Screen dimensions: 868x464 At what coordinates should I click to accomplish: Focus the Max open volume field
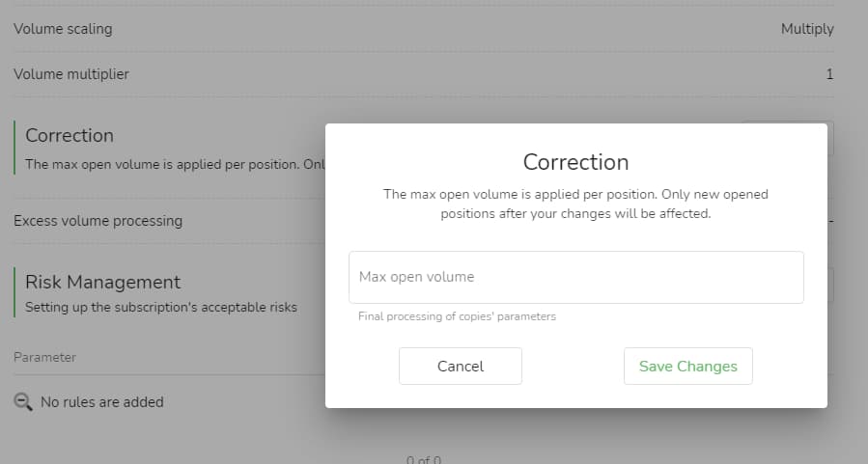coord(575,277)
